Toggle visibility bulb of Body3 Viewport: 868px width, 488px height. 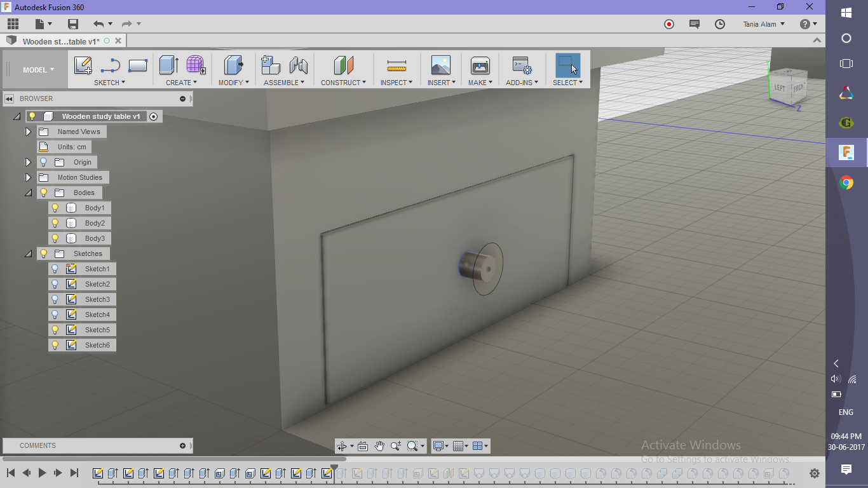click(x=55, y=238)
